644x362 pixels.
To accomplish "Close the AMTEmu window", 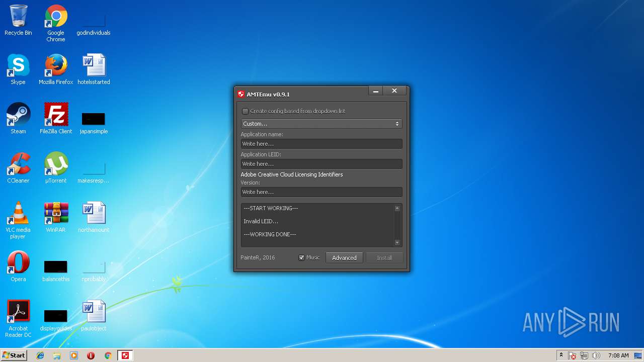I will 394,91.
